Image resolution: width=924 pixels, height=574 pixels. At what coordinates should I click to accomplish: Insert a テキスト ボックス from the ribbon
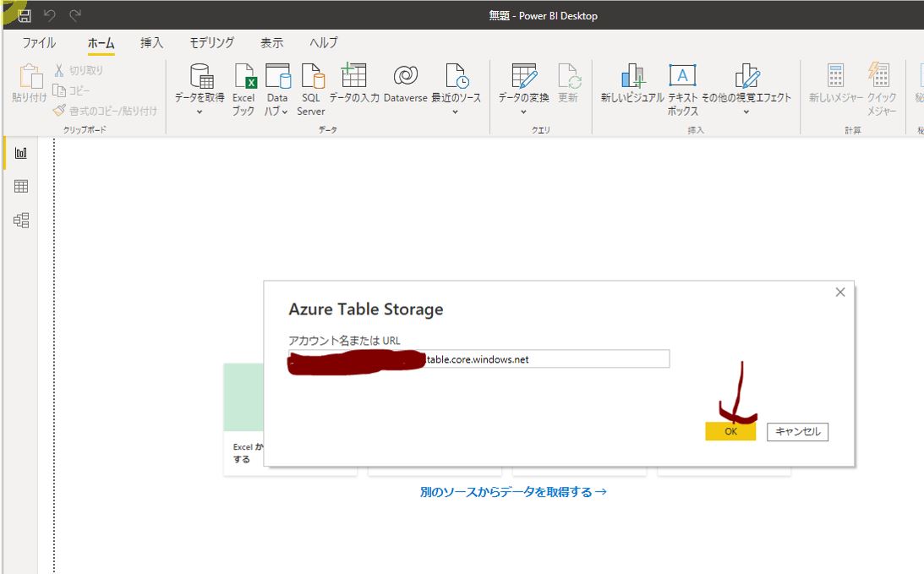682,79
